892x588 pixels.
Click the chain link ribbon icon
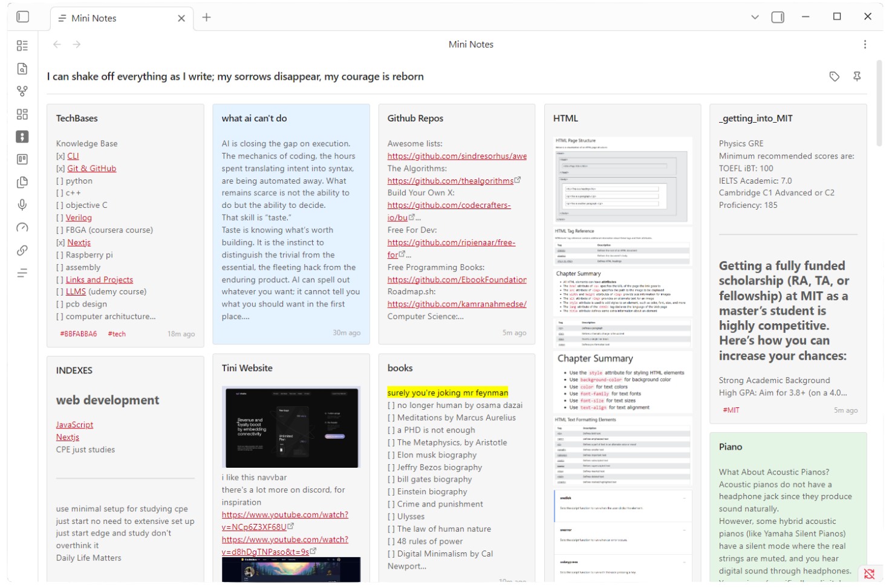pos(22,250)
